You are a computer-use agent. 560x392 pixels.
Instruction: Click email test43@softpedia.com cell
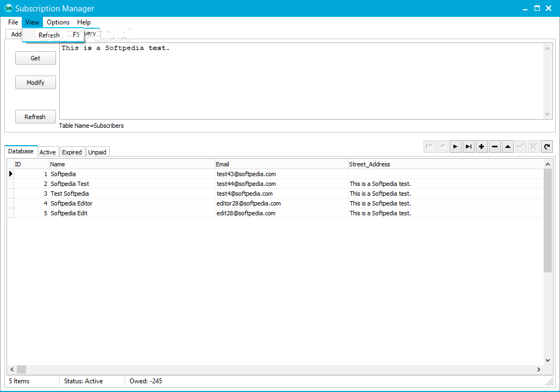pyautogui.click(x=282, y=174)
